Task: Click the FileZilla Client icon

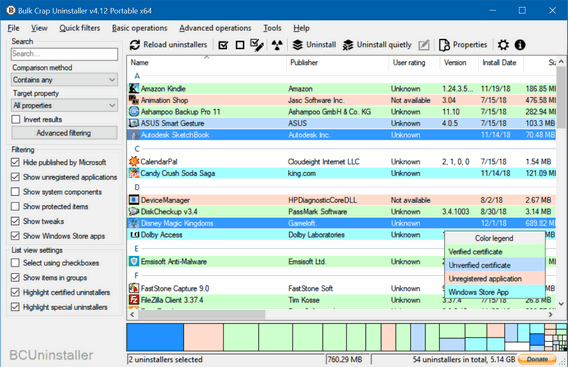Action: tap(134, 300)
